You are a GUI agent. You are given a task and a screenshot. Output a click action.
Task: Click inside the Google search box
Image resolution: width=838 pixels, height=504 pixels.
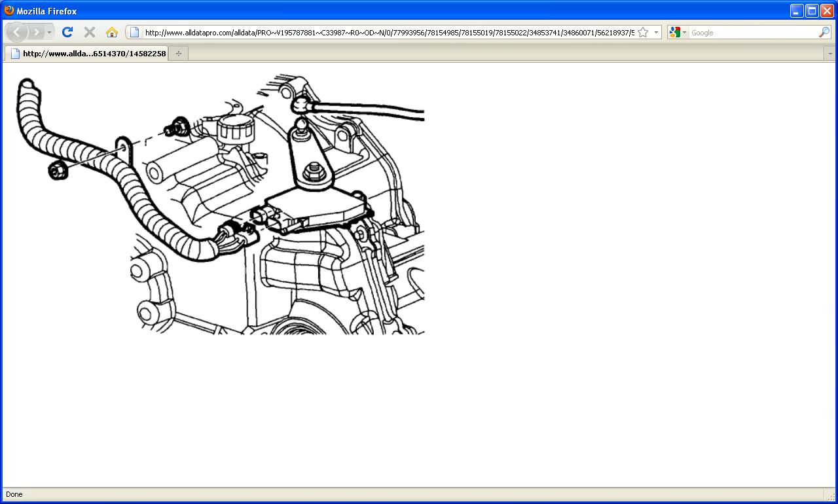753,33
